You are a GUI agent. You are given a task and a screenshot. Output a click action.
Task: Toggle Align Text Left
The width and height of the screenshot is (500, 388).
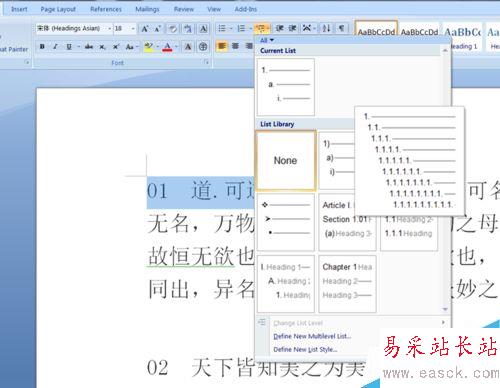point(222,46)
